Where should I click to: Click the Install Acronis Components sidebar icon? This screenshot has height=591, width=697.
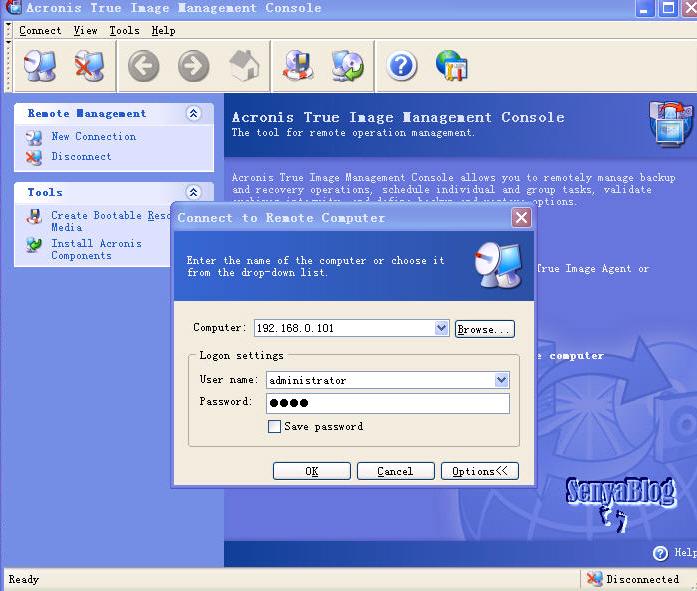pos(34,244)
